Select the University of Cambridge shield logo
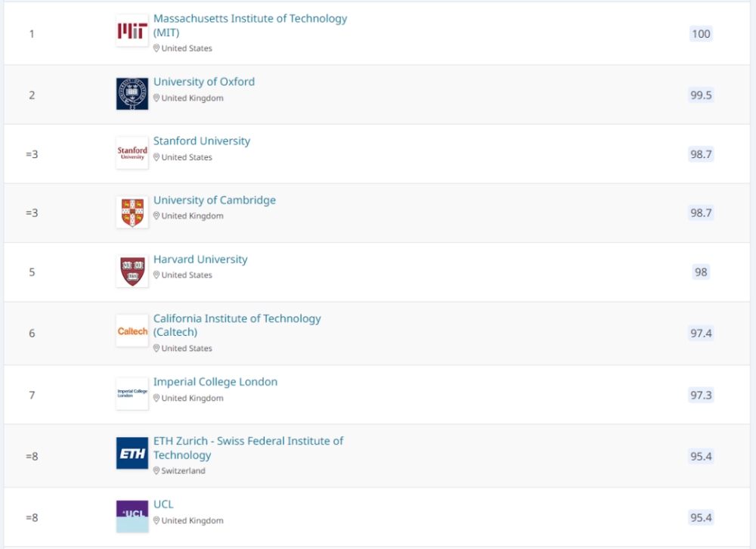This screenshot has width=756, height=549. [132, 212]
